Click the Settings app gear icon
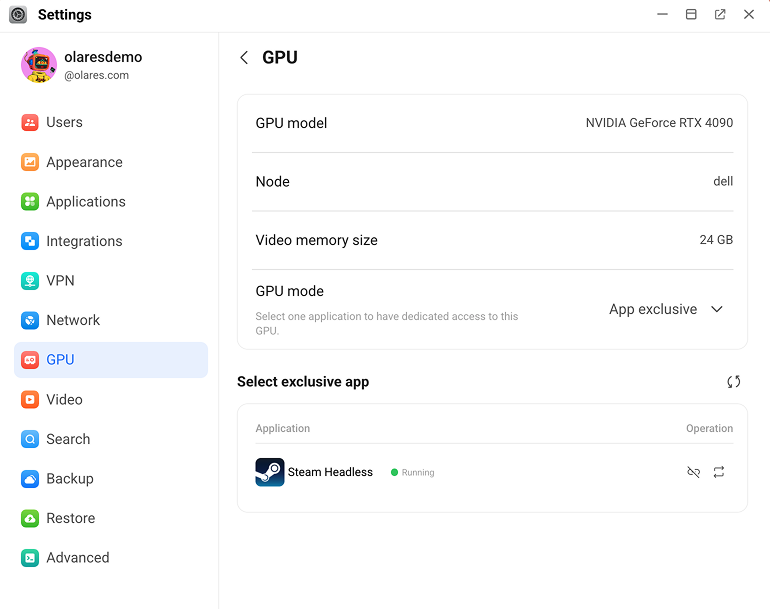 coord(18,15)
